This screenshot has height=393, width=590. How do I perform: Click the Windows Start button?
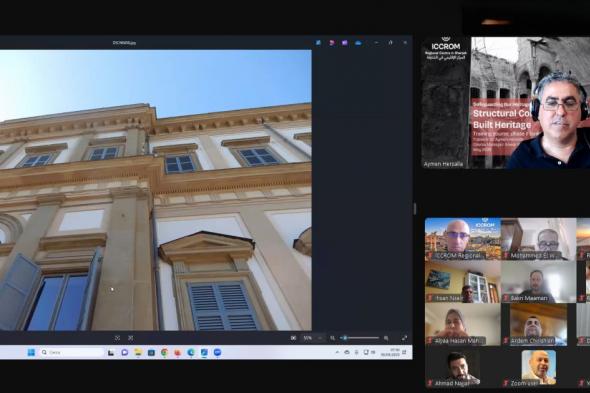pos(31,352)
